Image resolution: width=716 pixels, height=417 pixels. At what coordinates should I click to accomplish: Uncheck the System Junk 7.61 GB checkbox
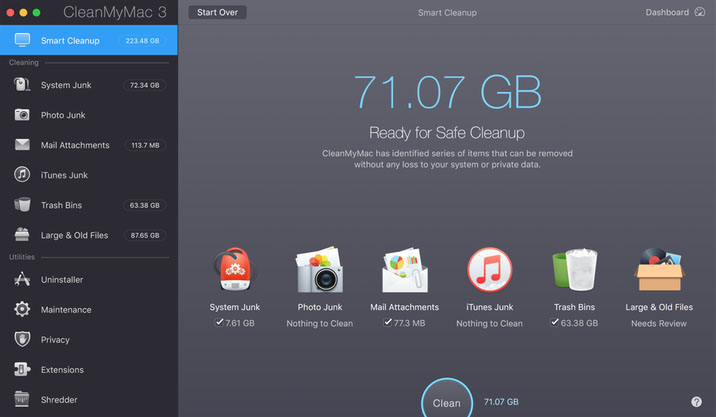[219, 322]
